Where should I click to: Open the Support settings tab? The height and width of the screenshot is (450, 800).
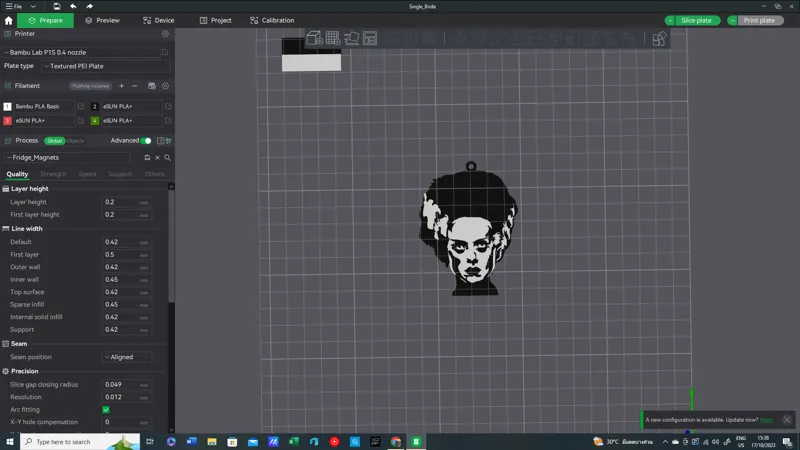tap(120, 174)
